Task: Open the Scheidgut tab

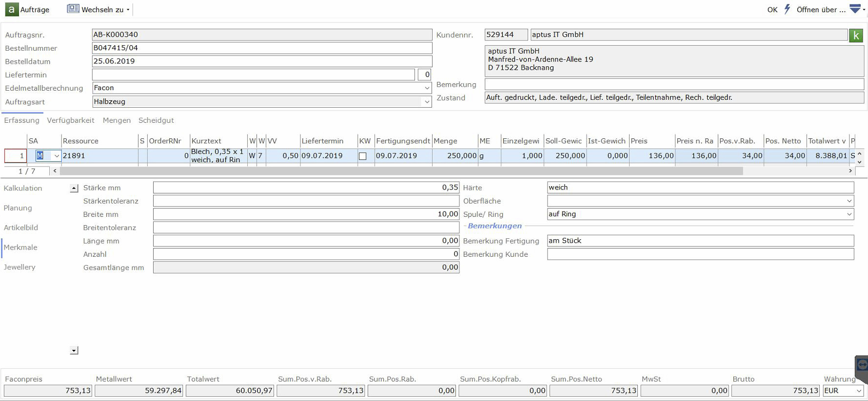Action: pyautogui.click(x=156, y=120)
